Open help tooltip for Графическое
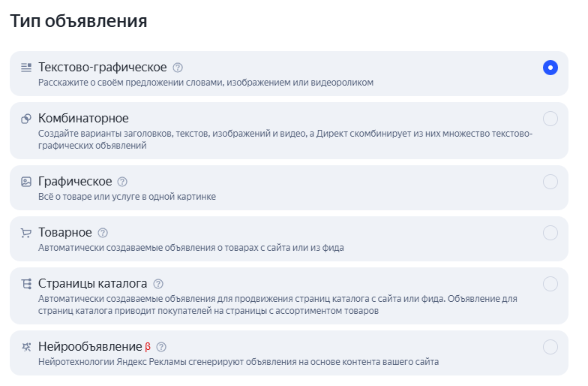 click(x=122, y=182)
